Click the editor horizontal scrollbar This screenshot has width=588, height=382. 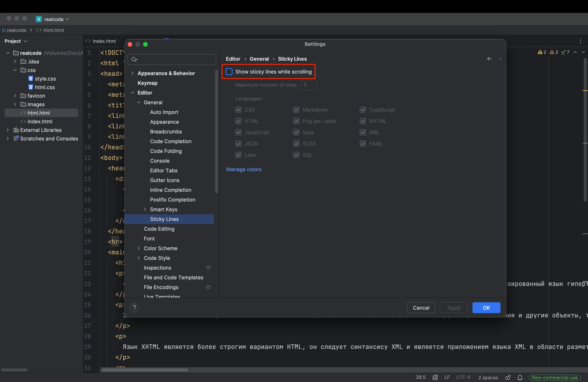tap(145, 370)
